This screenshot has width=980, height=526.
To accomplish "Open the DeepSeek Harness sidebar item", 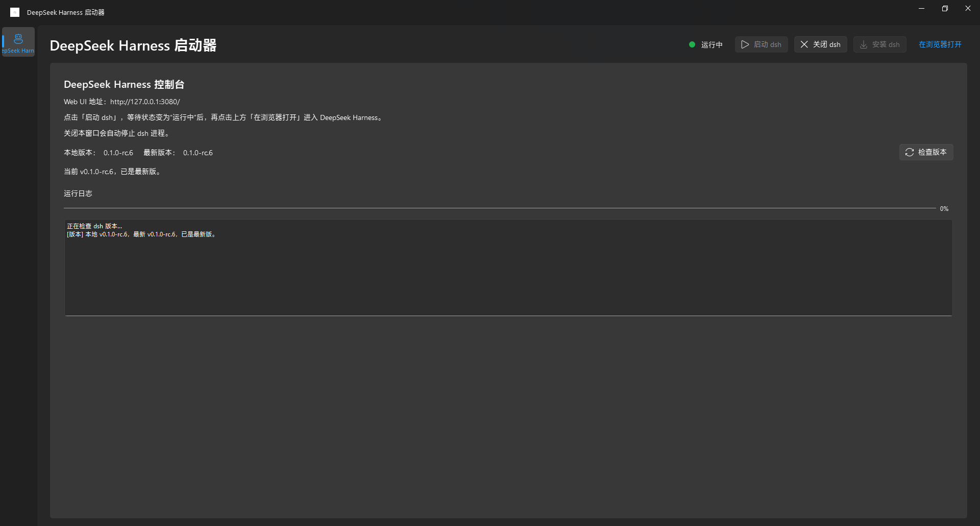I will point(18,42).
